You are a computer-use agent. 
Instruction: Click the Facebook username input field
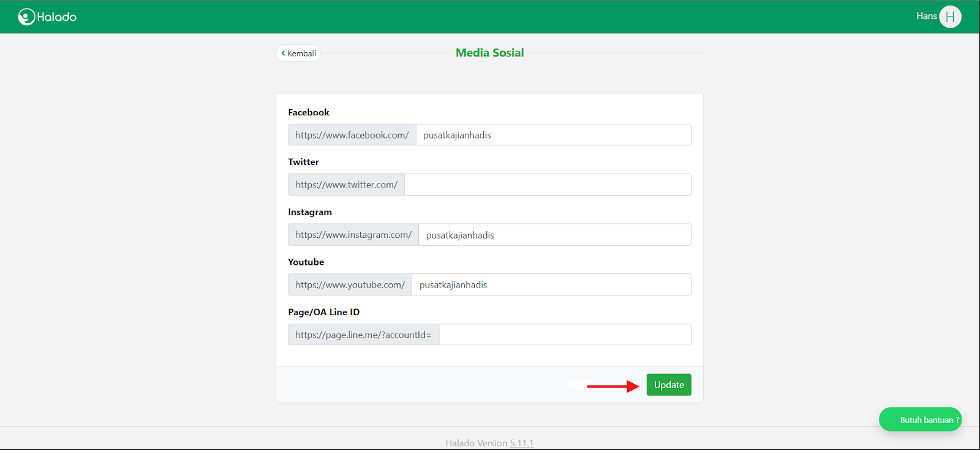coord(553,135)
